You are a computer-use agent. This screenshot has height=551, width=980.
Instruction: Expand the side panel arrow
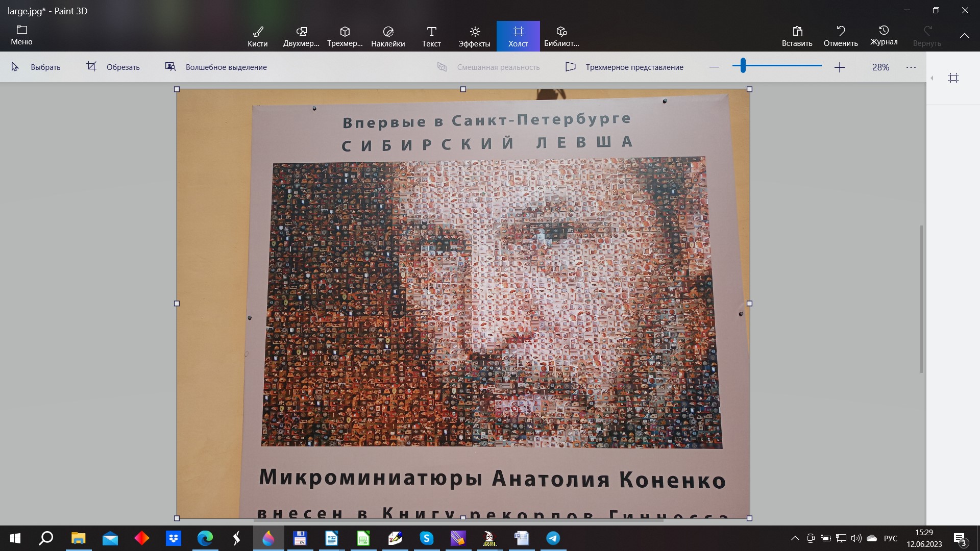932,78
